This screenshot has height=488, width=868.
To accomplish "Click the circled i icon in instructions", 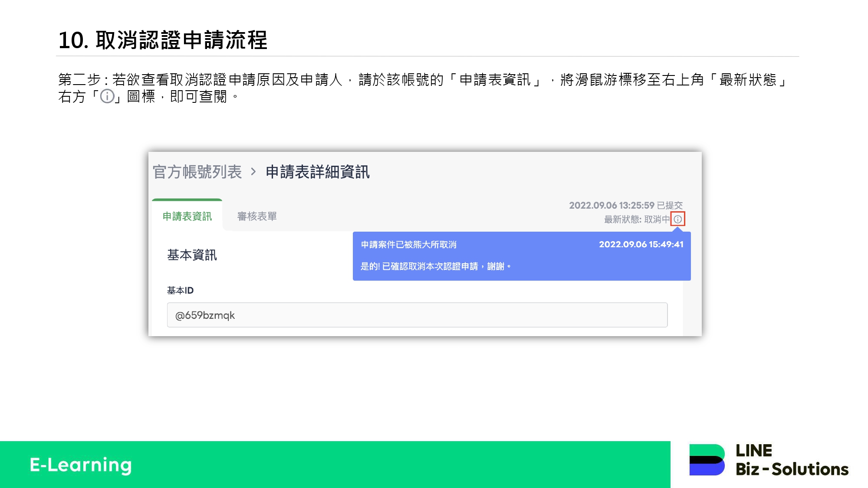I will (x=107, y=96).
